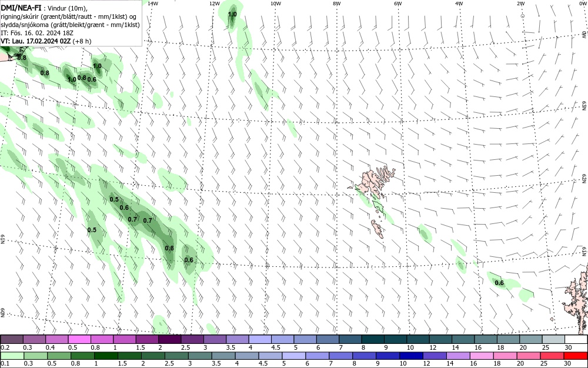Click the dusky purple 0.2 sleet scale swatch
This screenshot has height=368, width=588.
coord(12,339)
